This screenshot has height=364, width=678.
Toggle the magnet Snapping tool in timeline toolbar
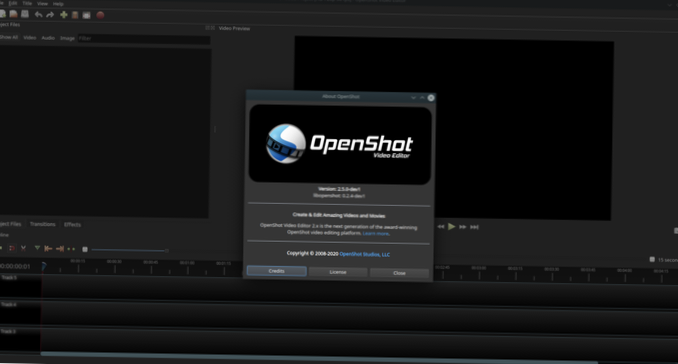12,248
